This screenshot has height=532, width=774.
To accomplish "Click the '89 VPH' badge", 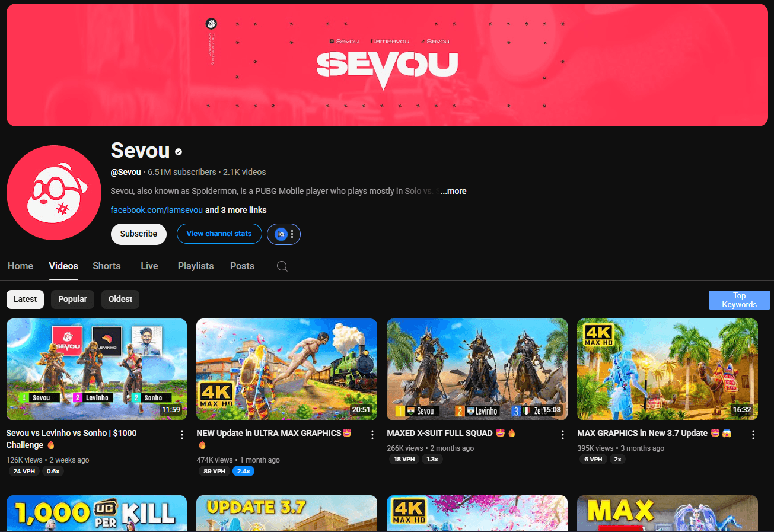I will point(215,471).
